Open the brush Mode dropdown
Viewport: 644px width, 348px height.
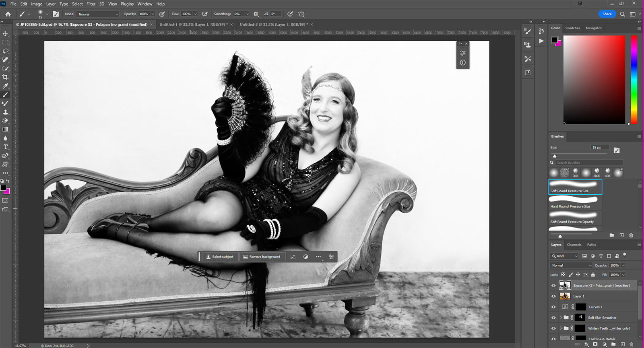[98, 14]
